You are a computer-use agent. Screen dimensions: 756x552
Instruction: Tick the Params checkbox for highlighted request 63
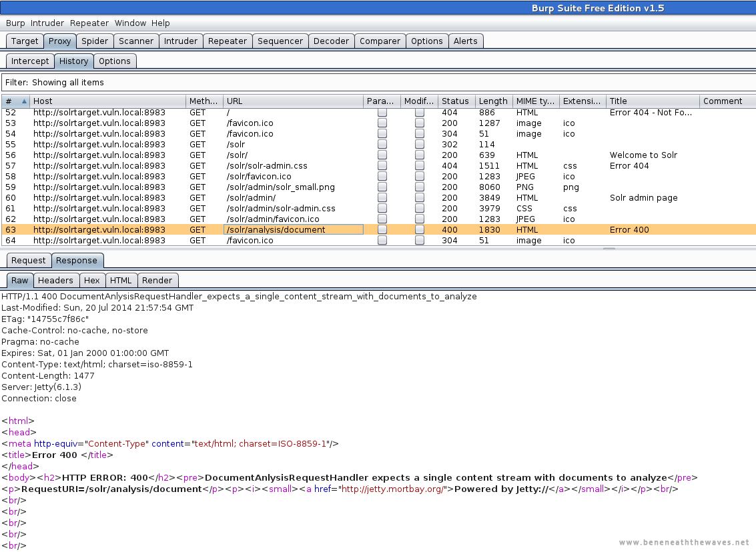point(382,229)
